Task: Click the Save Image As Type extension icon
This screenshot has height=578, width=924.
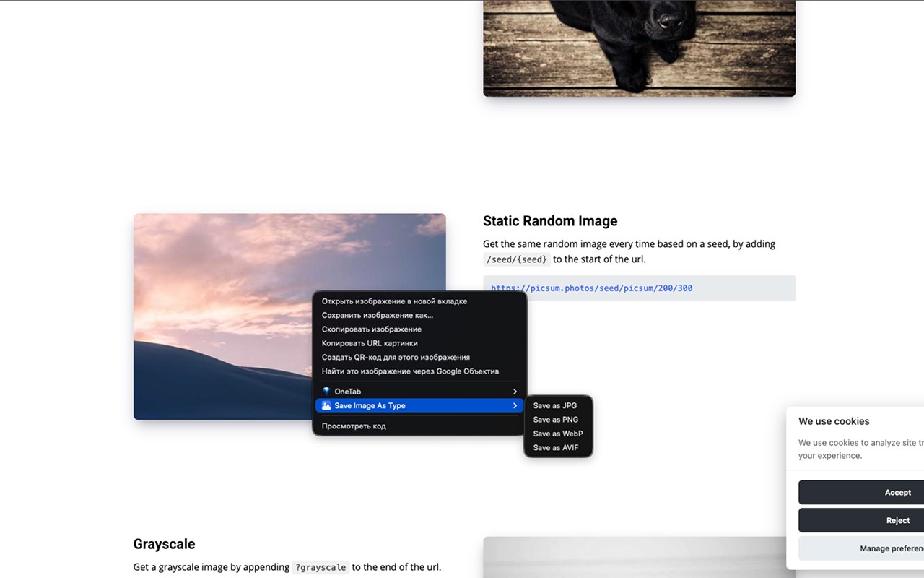Action: [326, 406]
